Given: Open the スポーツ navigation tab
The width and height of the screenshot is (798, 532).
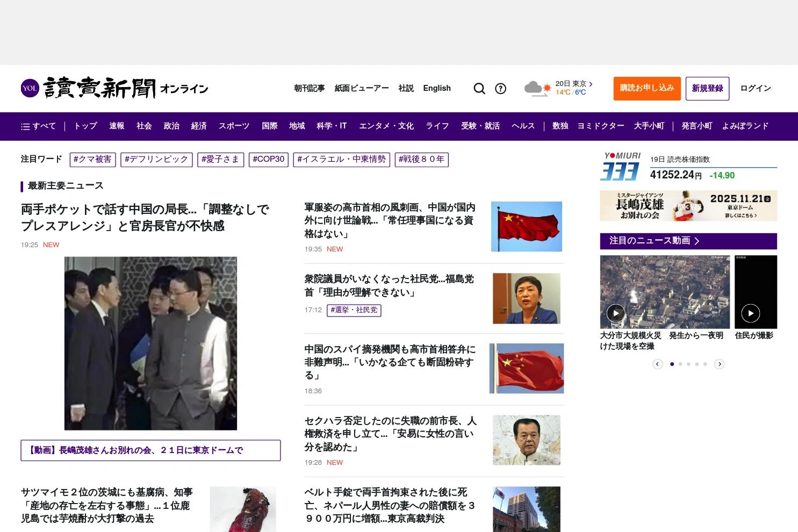Looking at the screenshot, I should coord(234,126).
